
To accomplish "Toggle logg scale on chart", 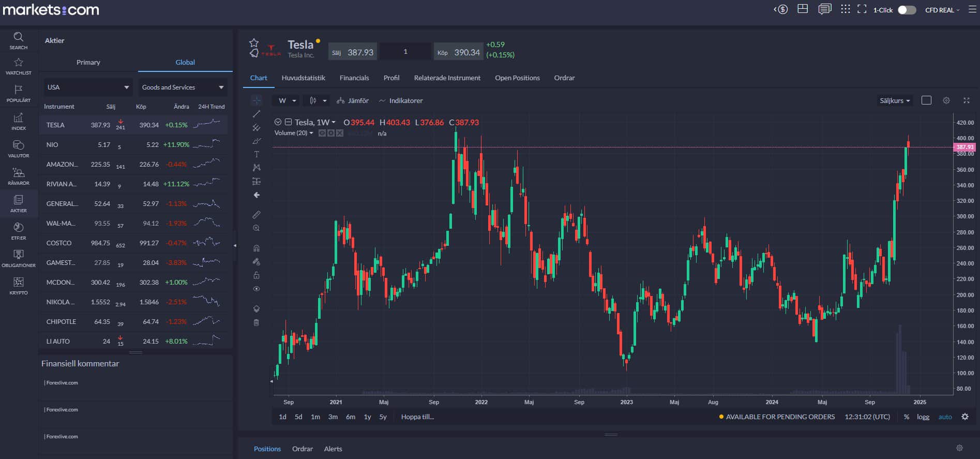I will [x=923, y=417].
